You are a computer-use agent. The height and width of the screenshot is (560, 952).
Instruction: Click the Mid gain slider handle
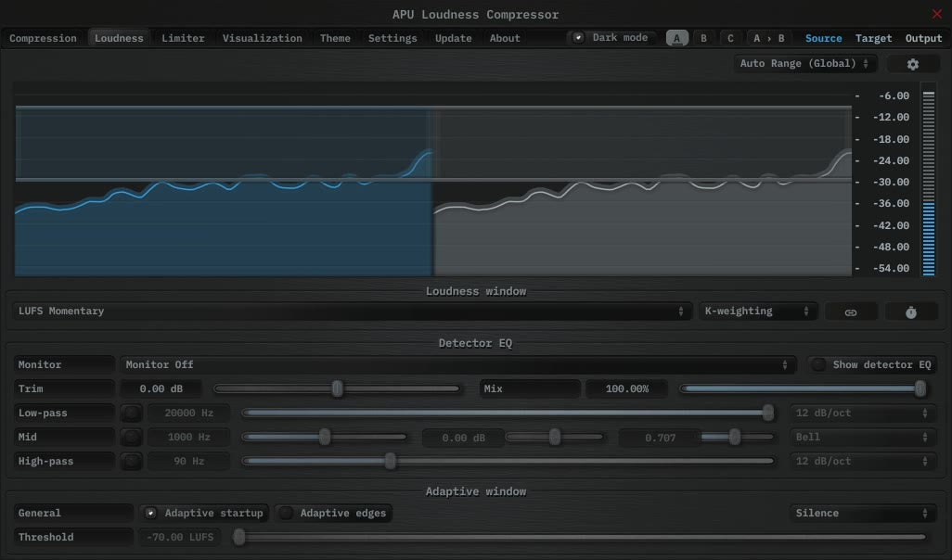coord(555,437)
